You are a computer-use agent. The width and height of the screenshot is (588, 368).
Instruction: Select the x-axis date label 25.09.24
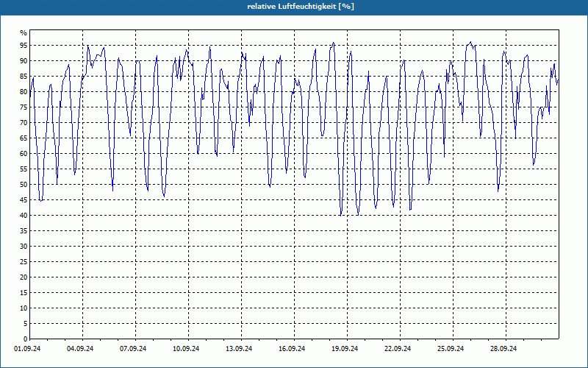(x=450, y=349)
